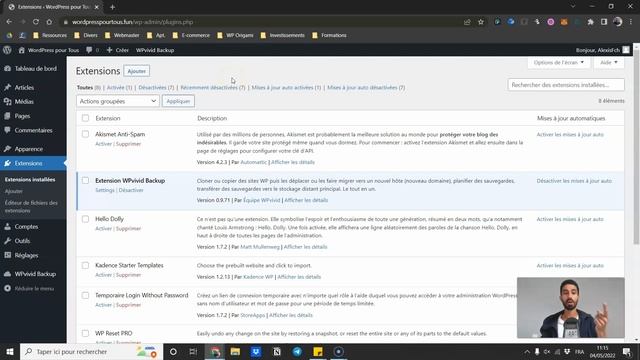Open the Créer menu in admin bar
This screenshot has width=640, height=360.
click(118, 50)
